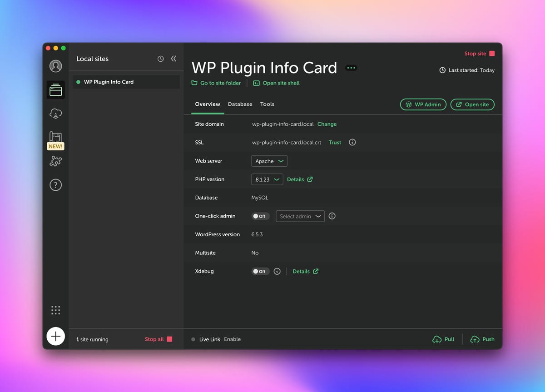Screen dimensions: 545x392
Task: Click Stop all in bottom bar
Action: tap(159, 339)
